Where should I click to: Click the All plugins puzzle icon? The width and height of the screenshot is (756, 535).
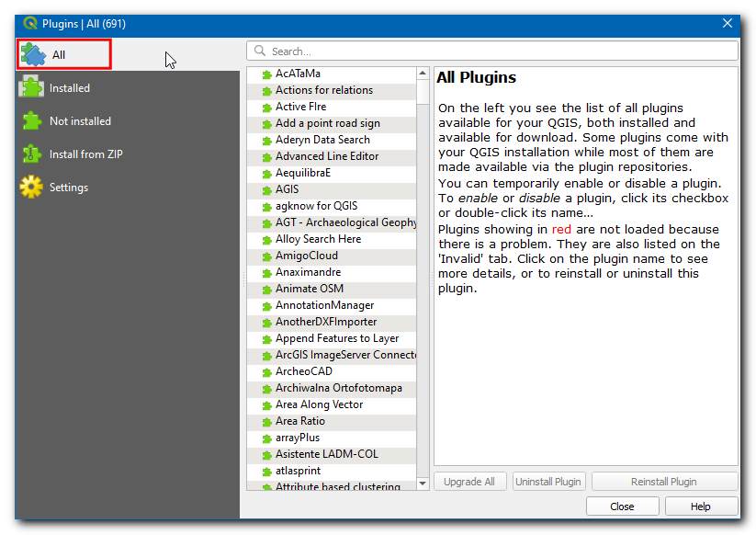33,54
